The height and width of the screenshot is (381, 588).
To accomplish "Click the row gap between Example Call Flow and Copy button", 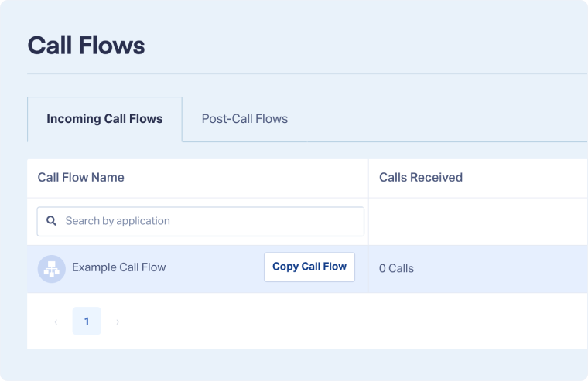I will pyautogui.click(x=215, y=268).
